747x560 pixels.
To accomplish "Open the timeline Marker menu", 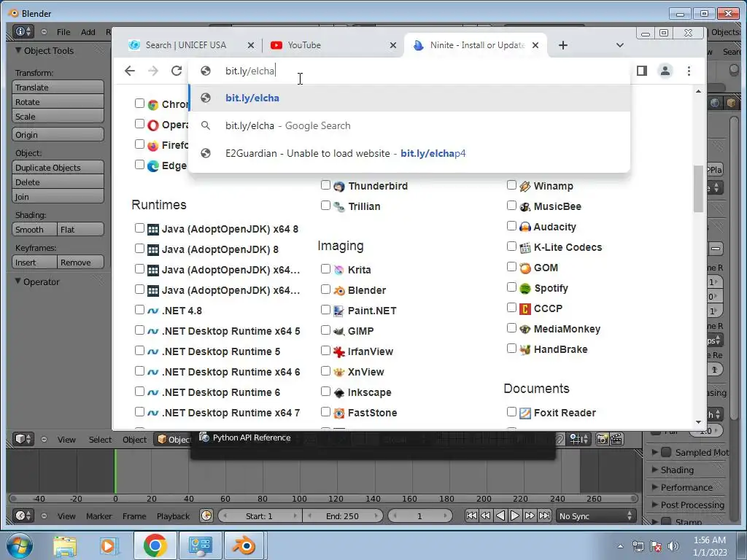I will [x=98, y=516].
